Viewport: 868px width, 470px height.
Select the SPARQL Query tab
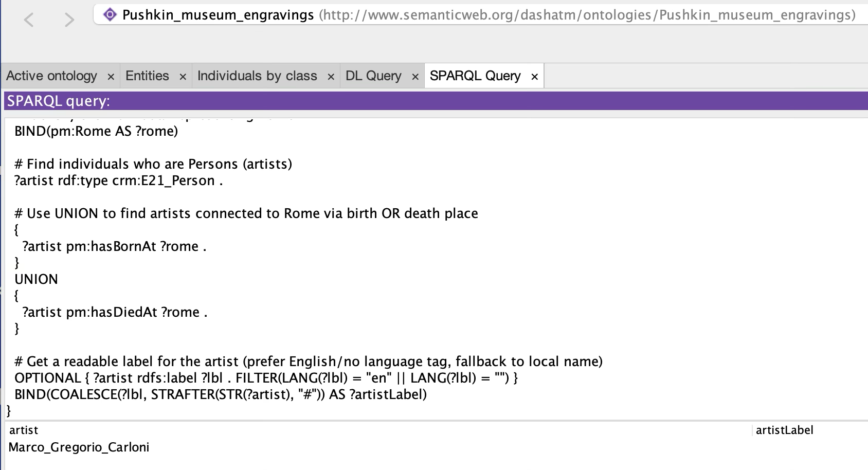click(x=475, y=76)
